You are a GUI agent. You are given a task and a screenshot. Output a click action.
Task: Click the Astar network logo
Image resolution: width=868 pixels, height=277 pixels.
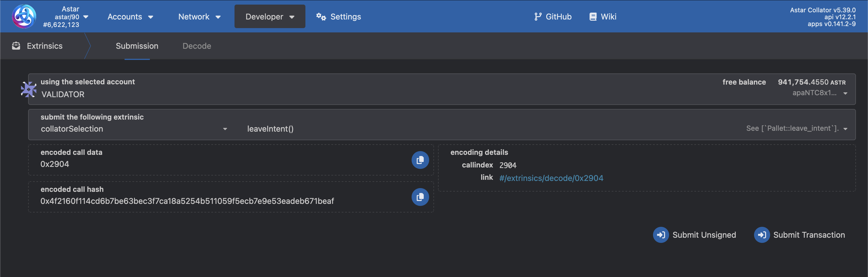tap(24, 16)
